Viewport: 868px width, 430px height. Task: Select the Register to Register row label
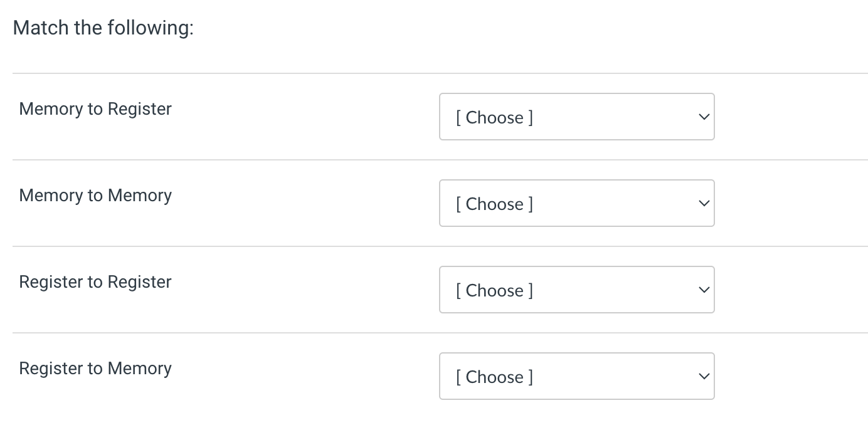95,281
